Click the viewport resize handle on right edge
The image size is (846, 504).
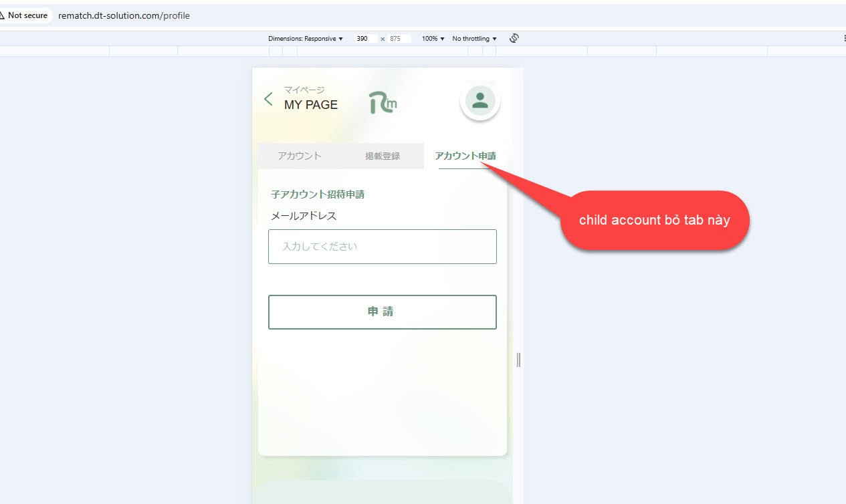(x=518, y=360)
